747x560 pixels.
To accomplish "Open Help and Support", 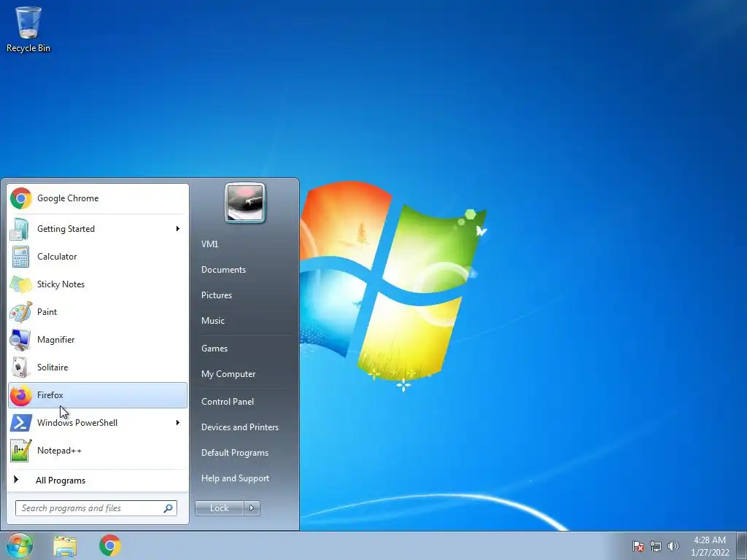I will 236,478.
